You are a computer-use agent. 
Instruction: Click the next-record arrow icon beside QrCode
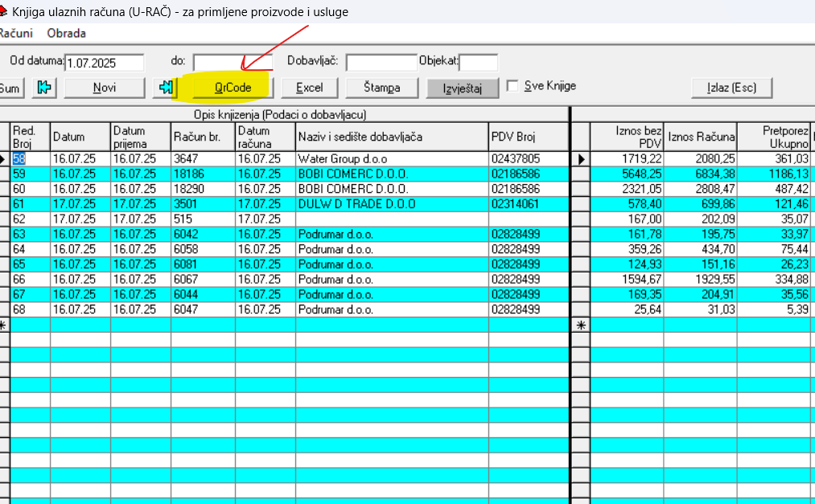point(165,87)
